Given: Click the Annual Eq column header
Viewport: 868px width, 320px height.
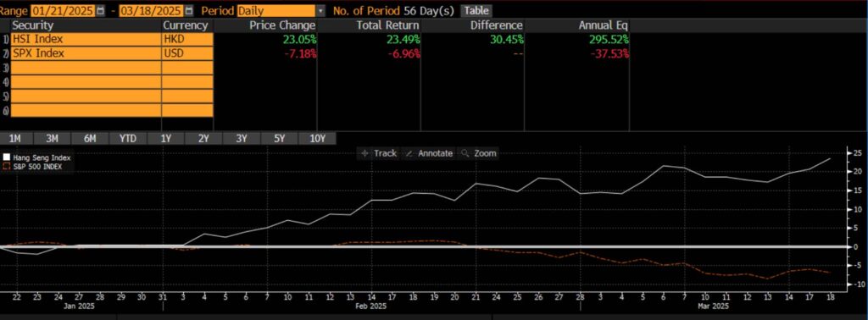Looking at the screenshot, I should point(604,25).
